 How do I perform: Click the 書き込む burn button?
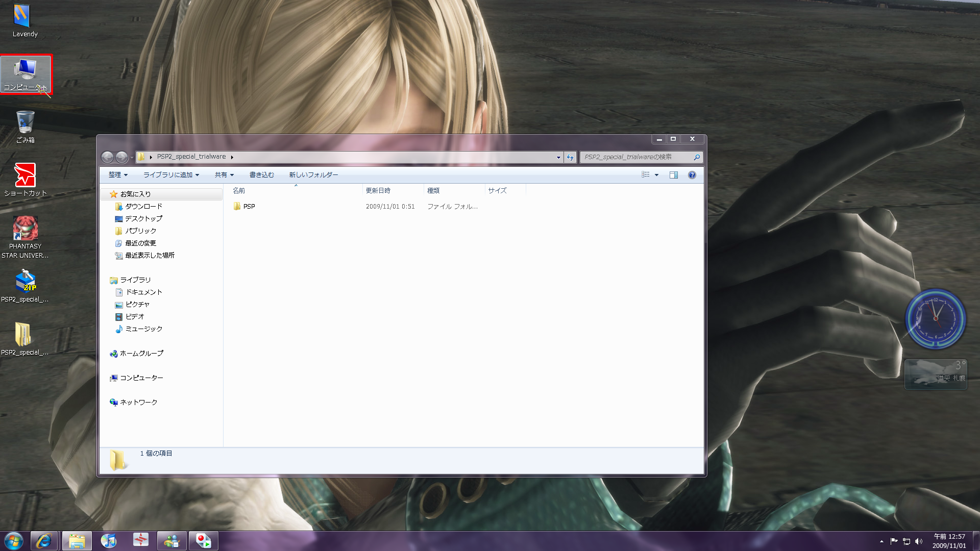(261, 175)
